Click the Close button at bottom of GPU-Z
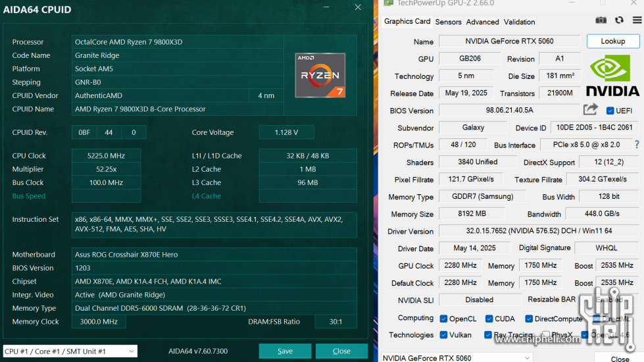Screen dimensions: 644x362 pyautogui.click(x=619, y=358)
